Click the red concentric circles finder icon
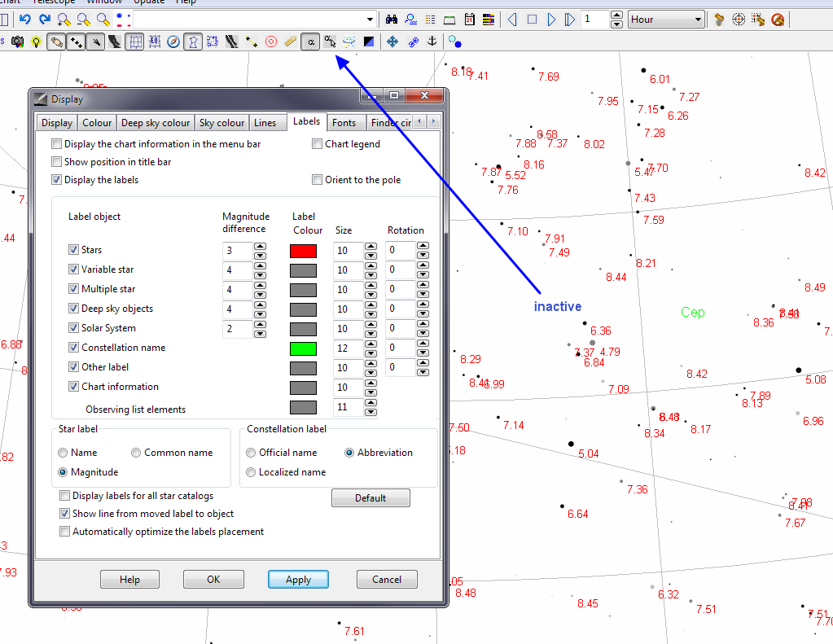This screenshot has height=644, width=833. [x=271, y=42]
